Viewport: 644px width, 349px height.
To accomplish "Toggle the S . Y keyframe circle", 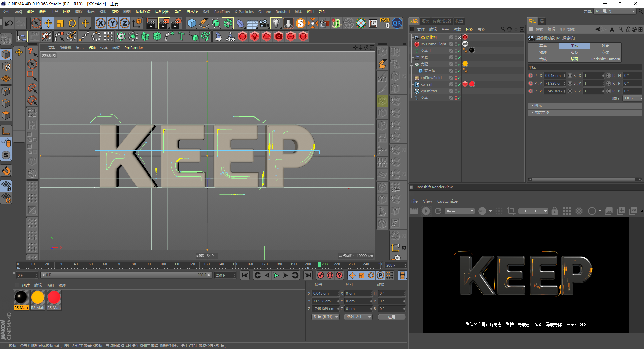I will 570,83.
